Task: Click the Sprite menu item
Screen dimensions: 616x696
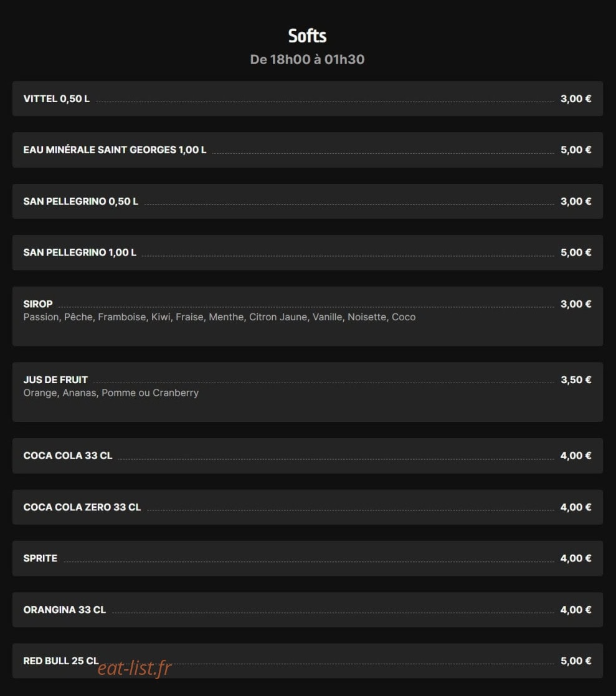Action: [308, 558]
